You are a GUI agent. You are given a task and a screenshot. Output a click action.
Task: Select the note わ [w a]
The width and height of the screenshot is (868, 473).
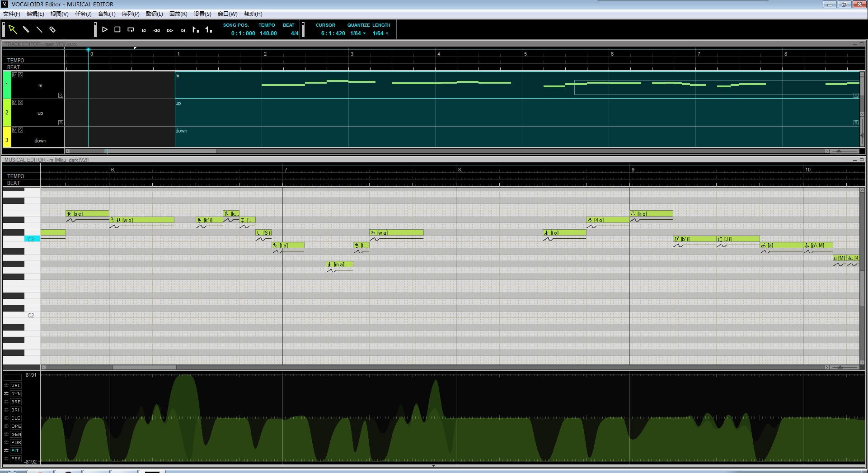tap(396, 233)
